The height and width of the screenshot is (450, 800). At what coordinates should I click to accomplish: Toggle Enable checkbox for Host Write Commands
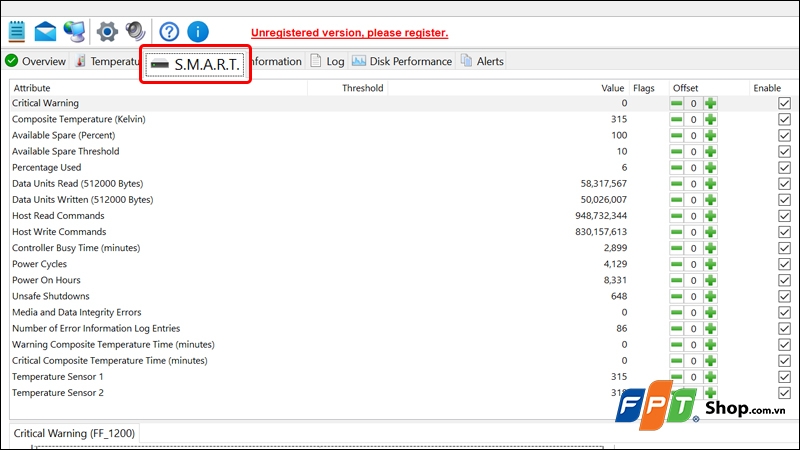[784, 232]
